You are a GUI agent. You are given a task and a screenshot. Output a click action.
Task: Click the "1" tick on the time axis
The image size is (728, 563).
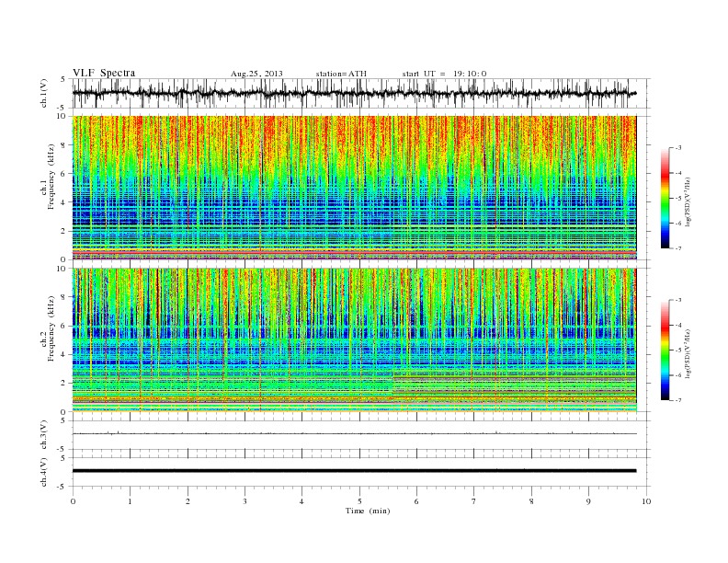pos(130,501)
